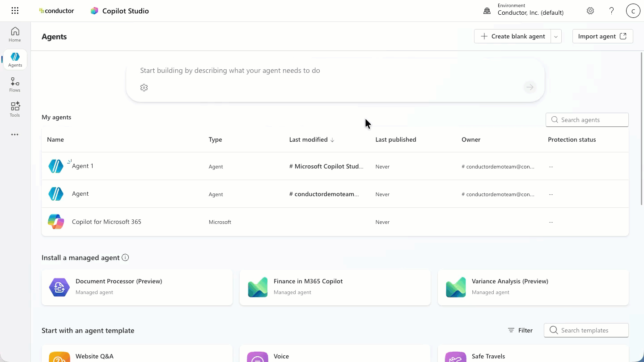Click the Document Processor card icon

tap(59, 287)
